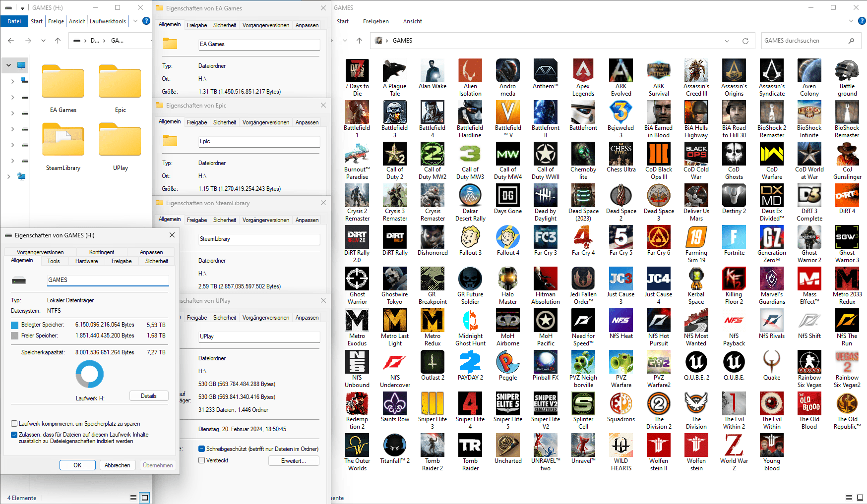
Task: Switch to Hardware tab in GAMES (H:) properties
Action: 87,261
